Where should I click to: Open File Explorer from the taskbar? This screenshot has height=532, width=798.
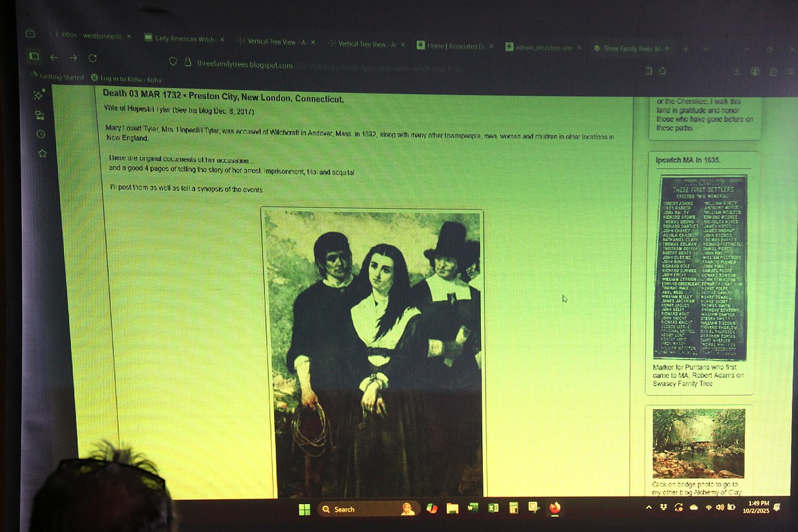point(452,508)
